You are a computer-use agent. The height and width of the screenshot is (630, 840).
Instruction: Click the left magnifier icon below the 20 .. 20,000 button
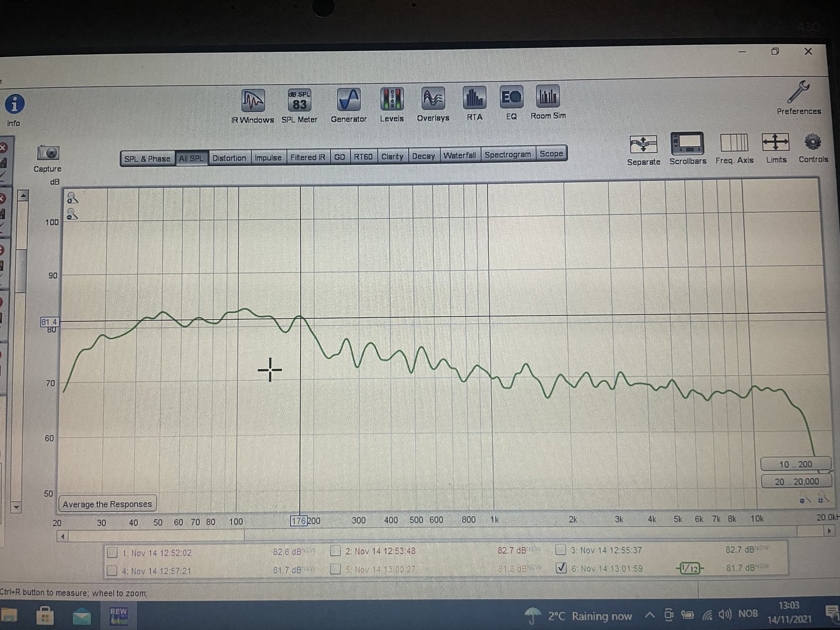tap(805, 499)
